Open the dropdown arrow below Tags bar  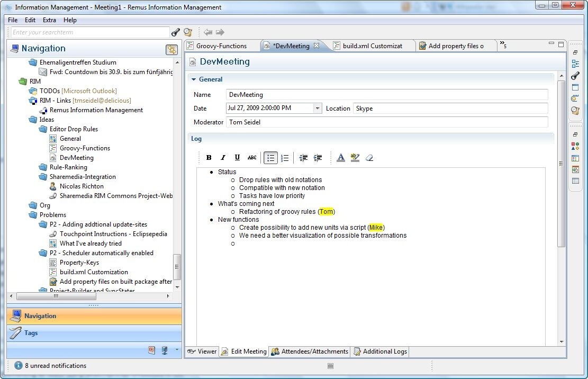point(177,350)
